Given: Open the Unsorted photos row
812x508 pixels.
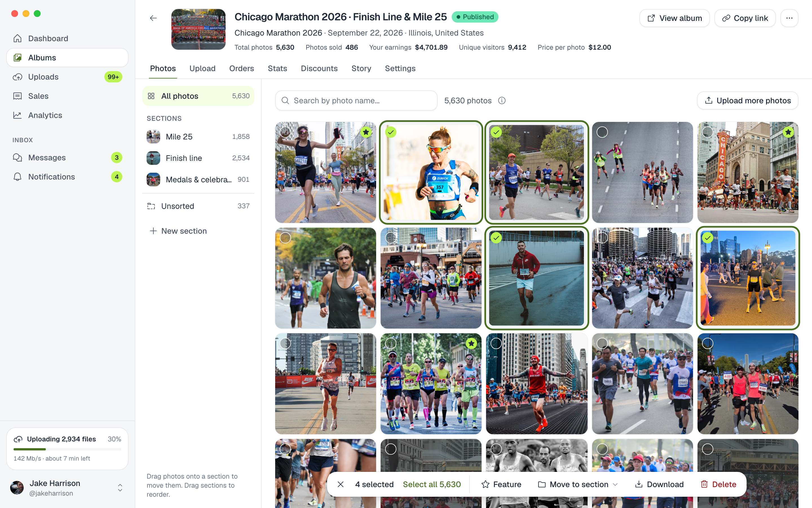Looking at the screenshot, I should click(198, 206).
